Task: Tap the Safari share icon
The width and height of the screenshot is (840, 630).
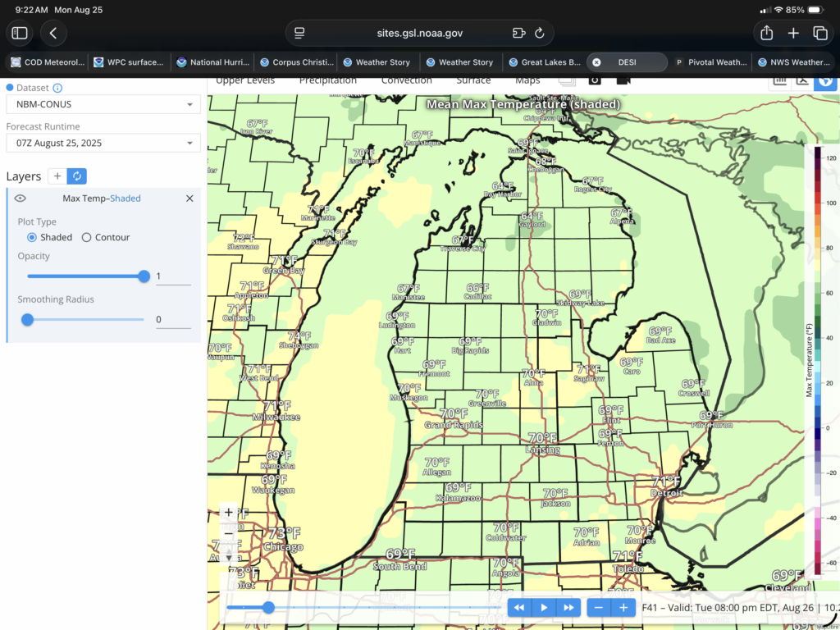Action: 766,33
